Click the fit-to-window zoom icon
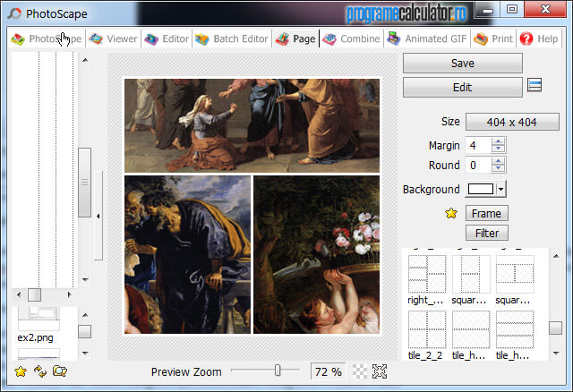Screen dimensions: 573x392 [x=380, y=371]
